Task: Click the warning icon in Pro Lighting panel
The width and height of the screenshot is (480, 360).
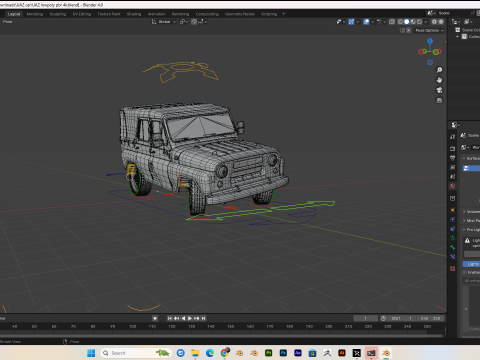Action: click(467, 240)
